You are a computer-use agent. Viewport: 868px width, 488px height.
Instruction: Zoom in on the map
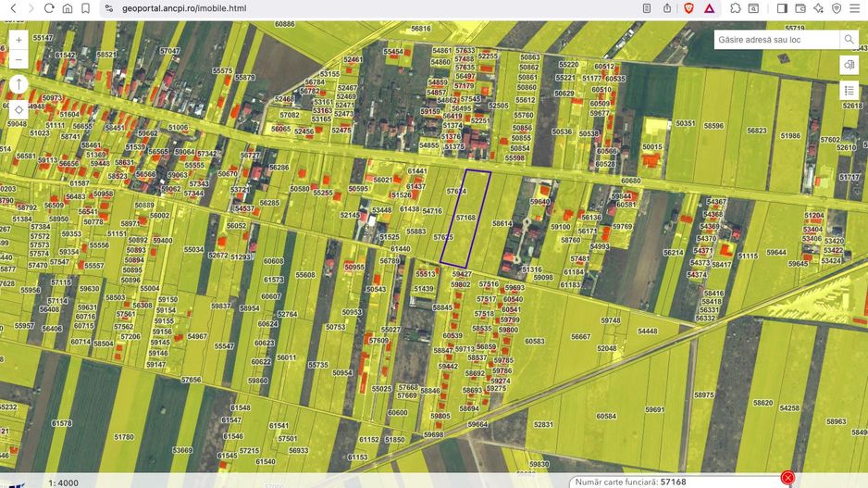[19, 40]
